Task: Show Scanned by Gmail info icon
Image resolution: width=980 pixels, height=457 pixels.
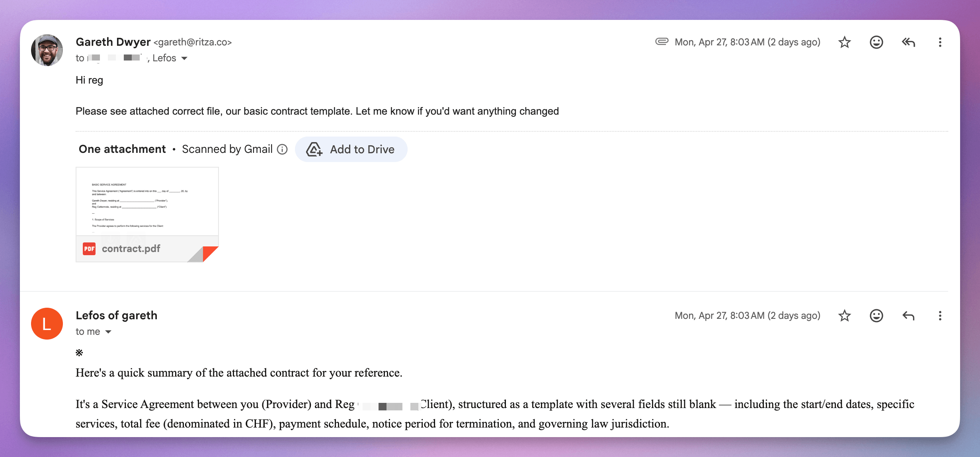Action: pyautogui.click(x=282, y=149)
